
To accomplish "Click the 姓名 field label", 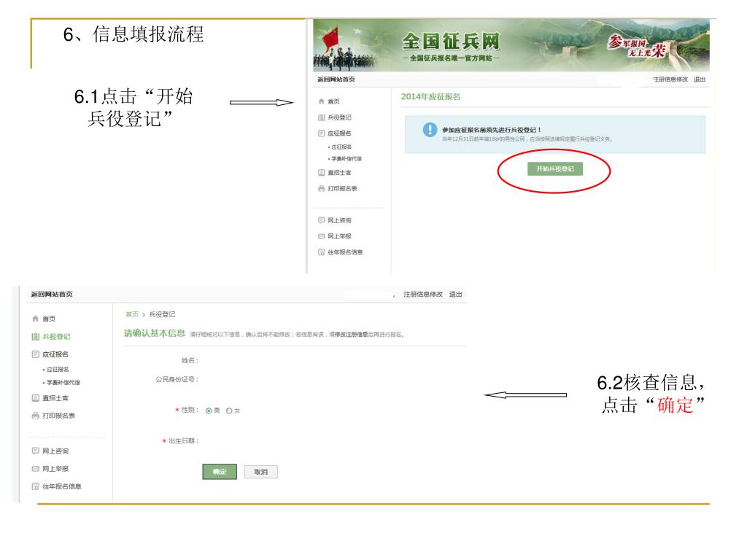I will [x=190, y=360].
